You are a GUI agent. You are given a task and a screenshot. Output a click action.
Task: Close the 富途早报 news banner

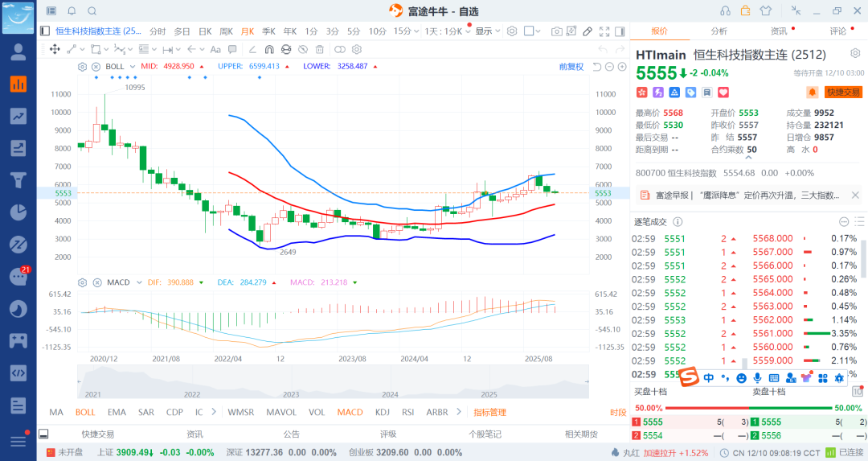point(855,195)
